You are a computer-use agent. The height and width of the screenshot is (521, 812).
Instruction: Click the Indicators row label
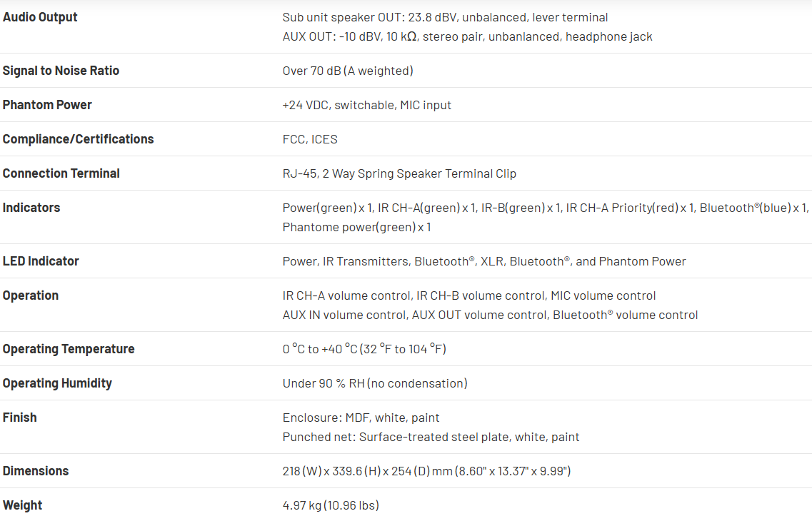[31, 208]
